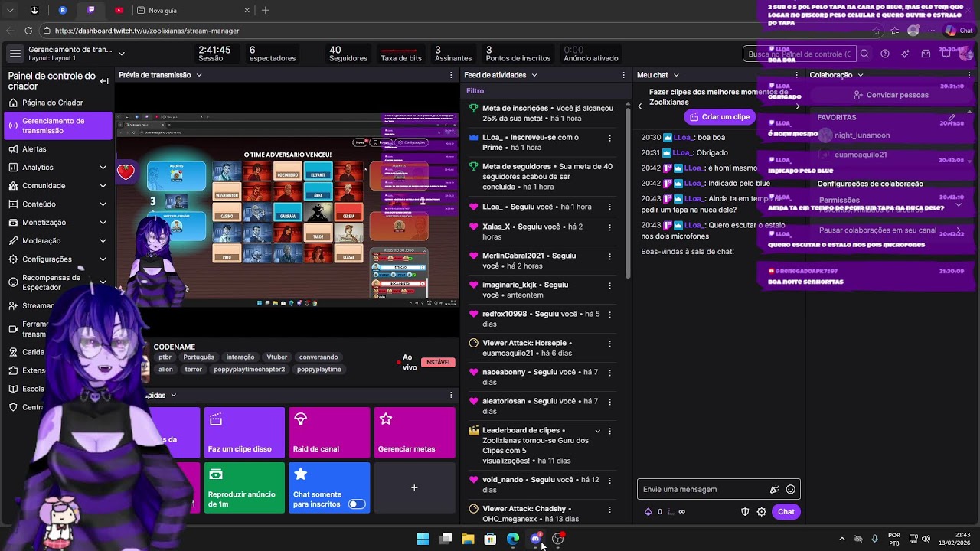Expand the Analytics sidebar section
Viewport: 980px width, 551px height.
coord(103,168)
